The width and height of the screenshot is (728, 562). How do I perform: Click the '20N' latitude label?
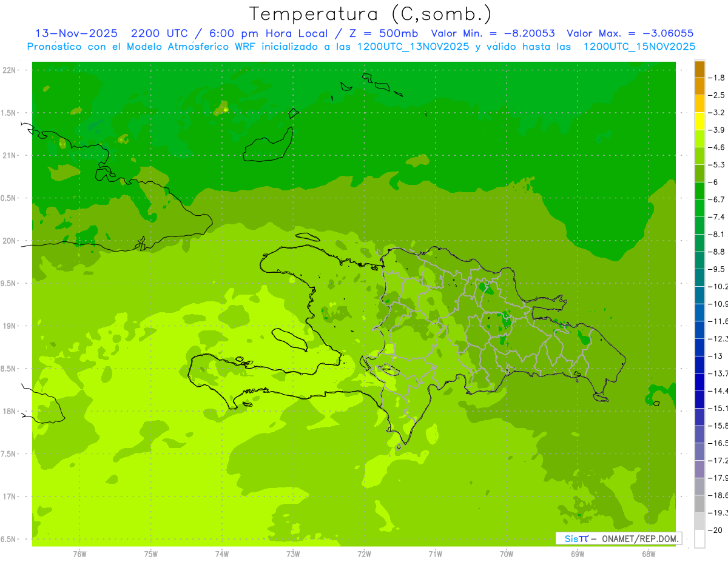[9, 241]
